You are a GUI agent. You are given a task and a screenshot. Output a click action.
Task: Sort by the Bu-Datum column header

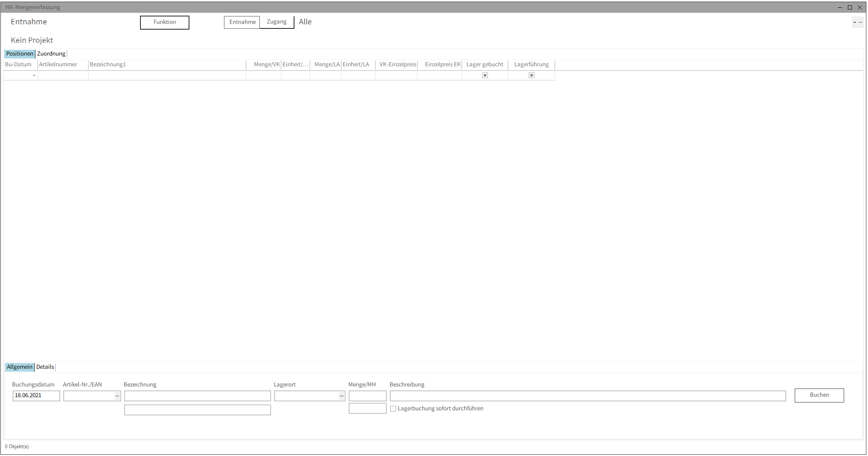pyautogui.click(x=21, y=65)
